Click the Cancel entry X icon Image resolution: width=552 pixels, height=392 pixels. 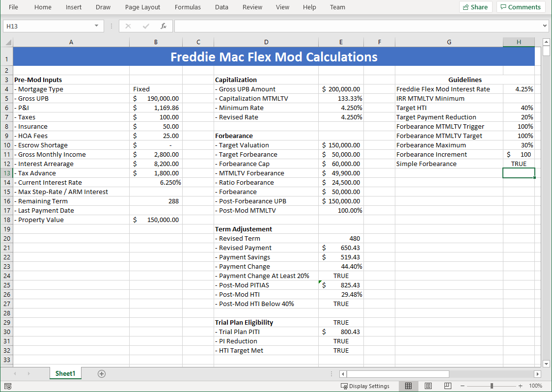(128, 26)
